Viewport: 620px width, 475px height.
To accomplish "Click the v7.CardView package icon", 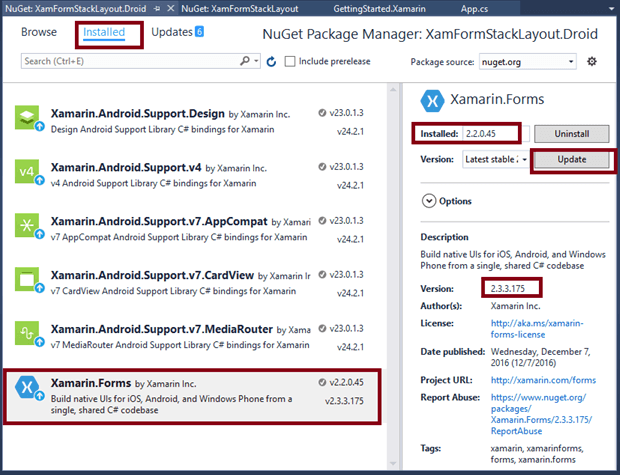I will [x=27, y=279].
